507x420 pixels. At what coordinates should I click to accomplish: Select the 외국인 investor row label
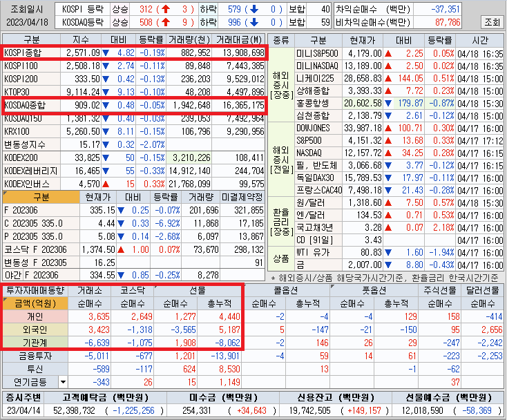(35, 330)
